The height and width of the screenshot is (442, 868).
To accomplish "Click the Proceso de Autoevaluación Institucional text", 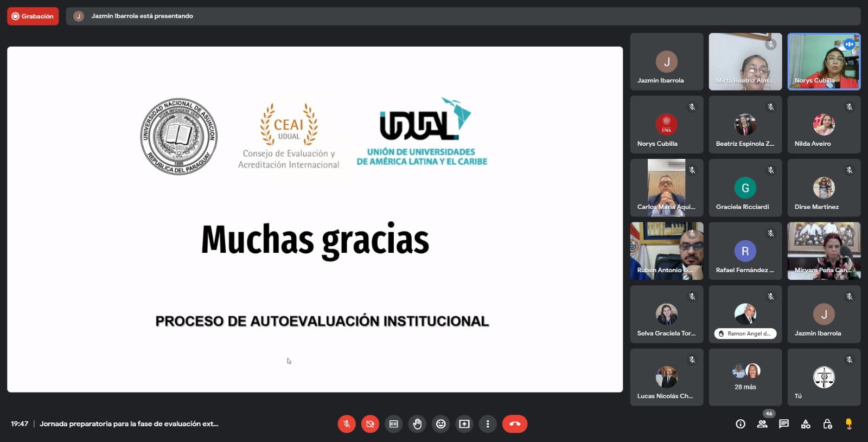I will tap(322, 321).
